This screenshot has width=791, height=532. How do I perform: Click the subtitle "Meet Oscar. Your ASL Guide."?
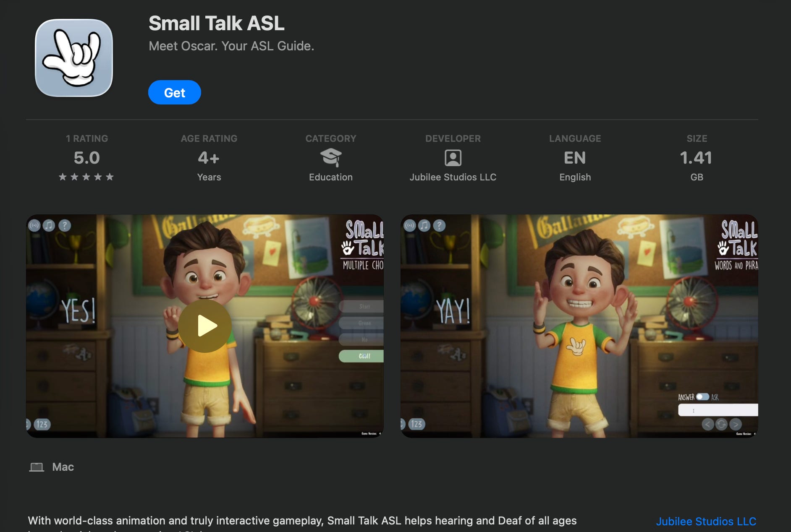pos(231,46)
